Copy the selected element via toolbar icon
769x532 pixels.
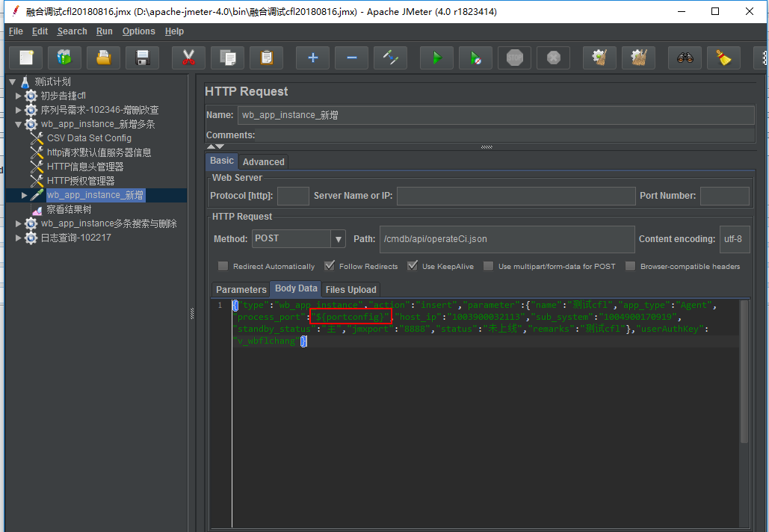click(227, 58)
